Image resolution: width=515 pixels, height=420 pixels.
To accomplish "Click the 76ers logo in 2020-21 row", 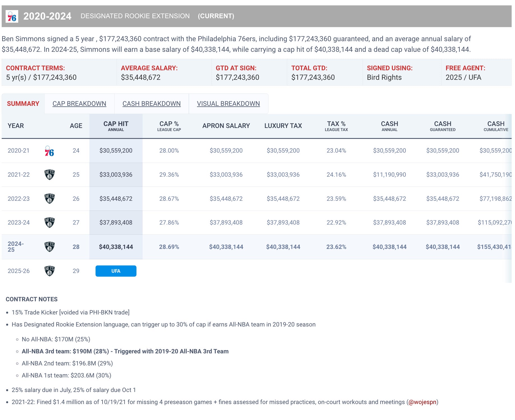I will pyautogui.click(x=49, y=151).
